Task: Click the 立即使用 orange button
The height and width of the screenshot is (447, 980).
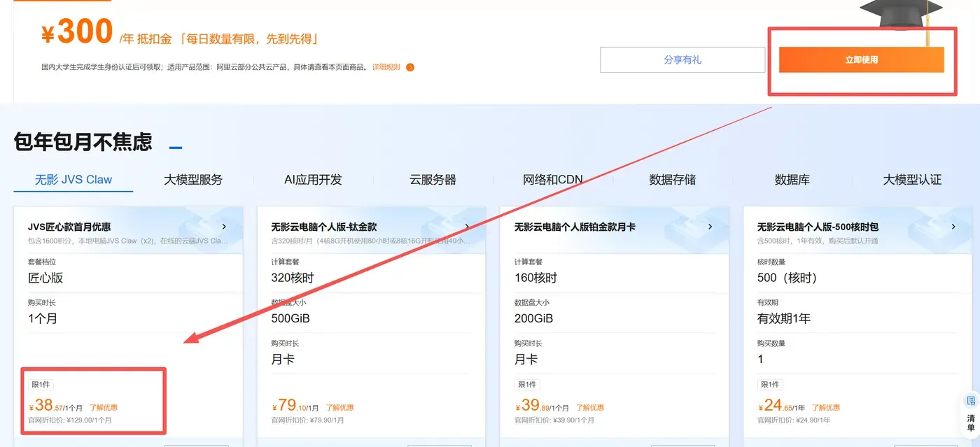Action: click(x=862, y=59)
